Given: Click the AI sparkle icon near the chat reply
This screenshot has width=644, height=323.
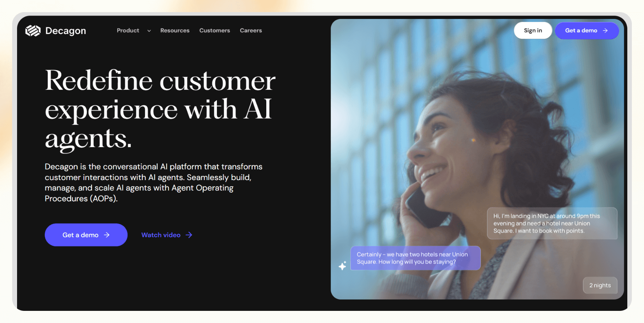Looking at the screenshot, I should (x=342, y=265).
